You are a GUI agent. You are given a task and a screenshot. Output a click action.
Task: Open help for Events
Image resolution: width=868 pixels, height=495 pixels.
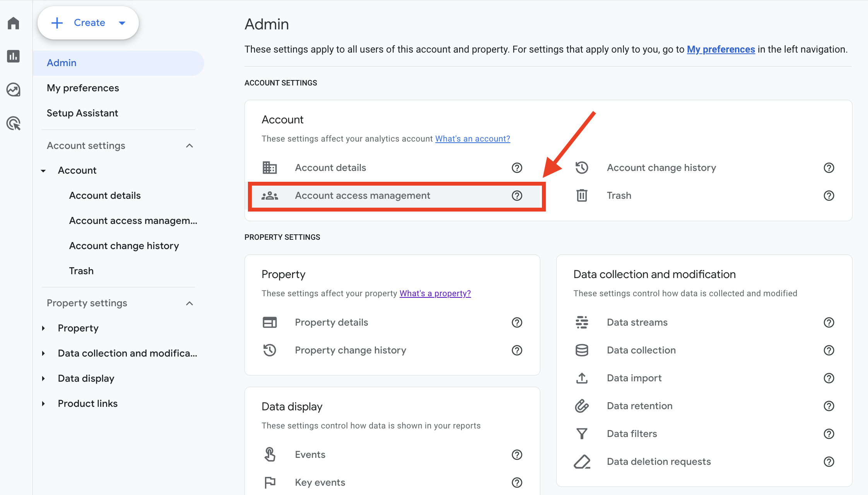coord(517,454)
